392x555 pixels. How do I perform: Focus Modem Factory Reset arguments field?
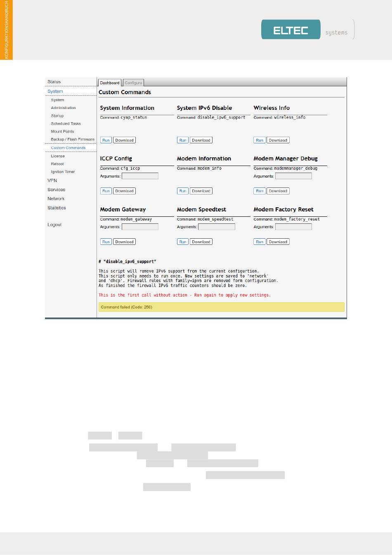(293, 227)
